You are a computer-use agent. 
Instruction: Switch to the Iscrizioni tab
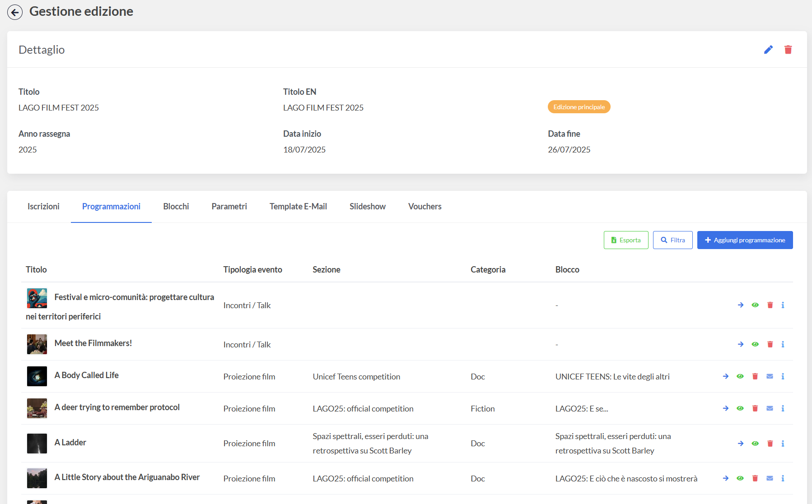coord(43,206)
